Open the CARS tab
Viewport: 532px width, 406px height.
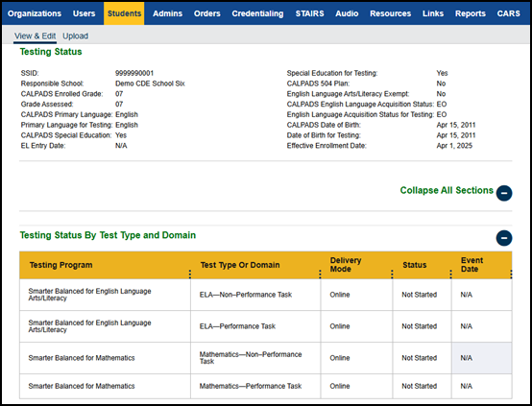click(508, 13)
